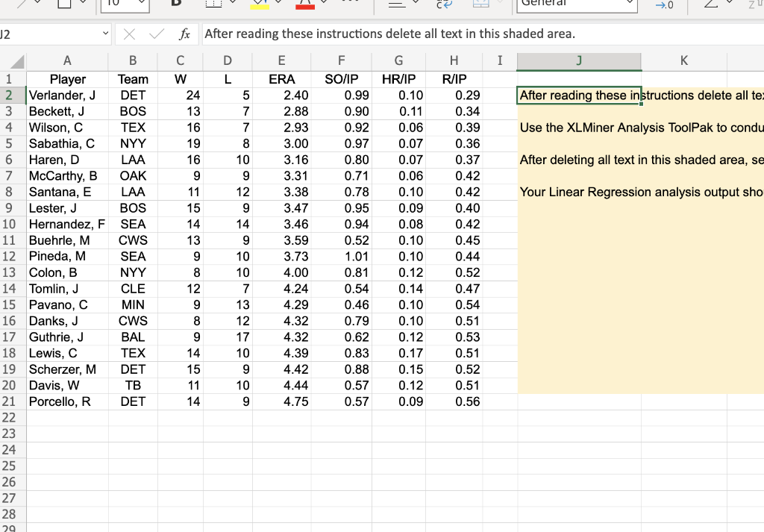Select HR/IP value 0.17
The image size is (764, 532).
point(398,353)
